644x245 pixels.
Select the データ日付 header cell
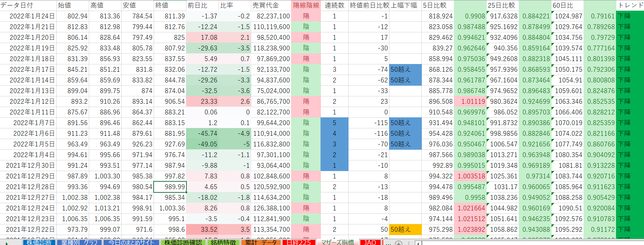(28, 6)
